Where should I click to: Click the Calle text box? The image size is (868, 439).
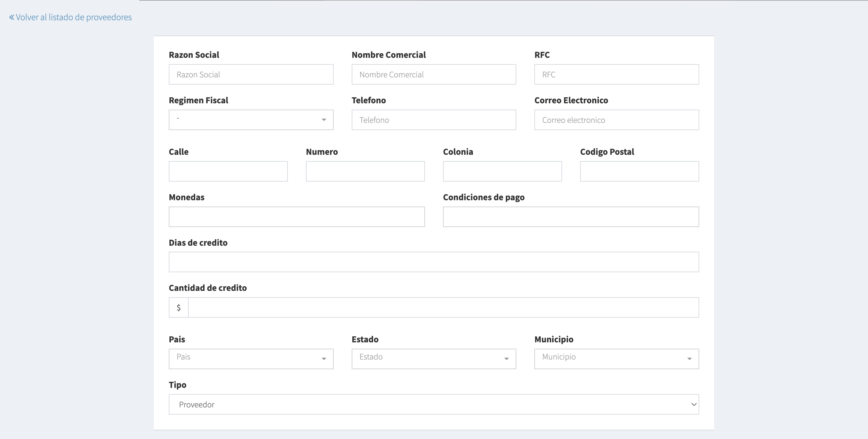228,171
